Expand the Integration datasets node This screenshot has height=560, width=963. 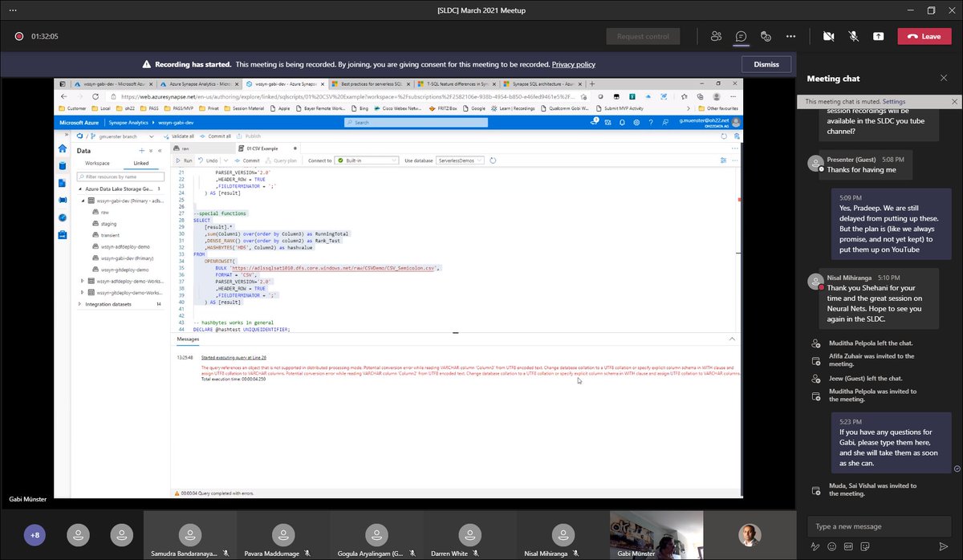coord(80,304)
